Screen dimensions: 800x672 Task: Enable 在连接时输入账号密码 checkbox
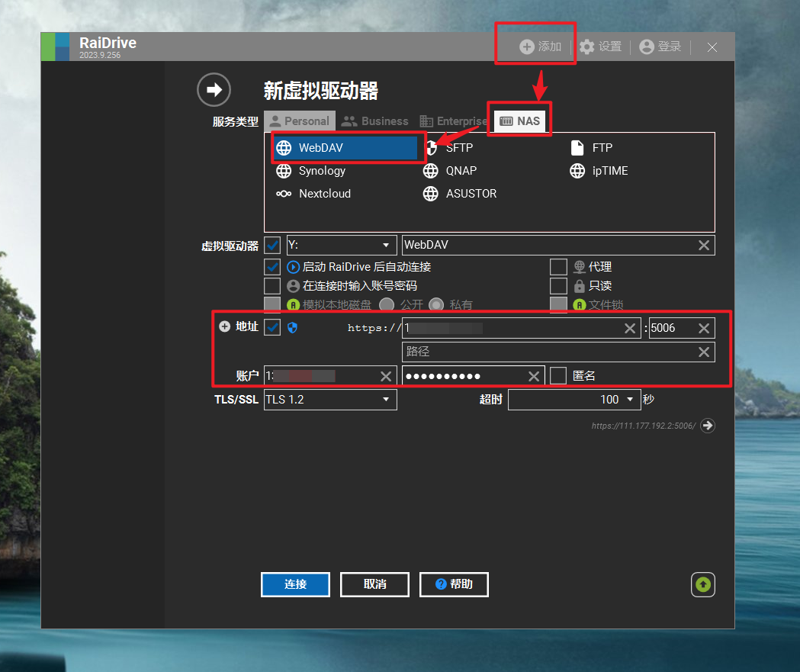272,286
